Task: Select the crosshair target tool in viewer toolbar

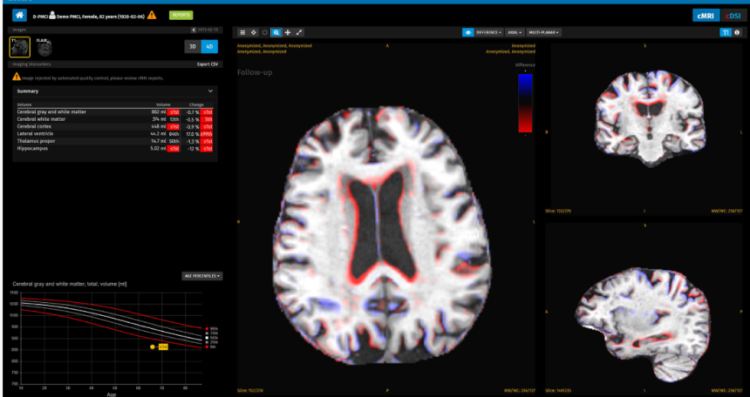Action: pos(254,33)
